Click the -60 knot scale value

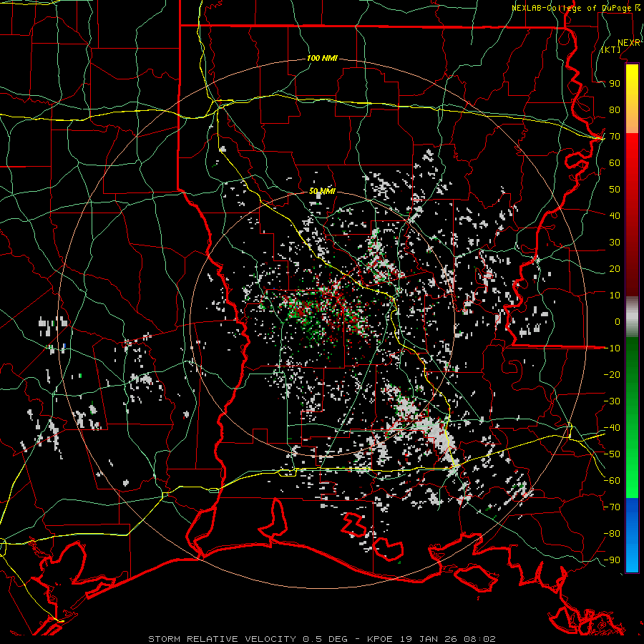coord(612,481)
